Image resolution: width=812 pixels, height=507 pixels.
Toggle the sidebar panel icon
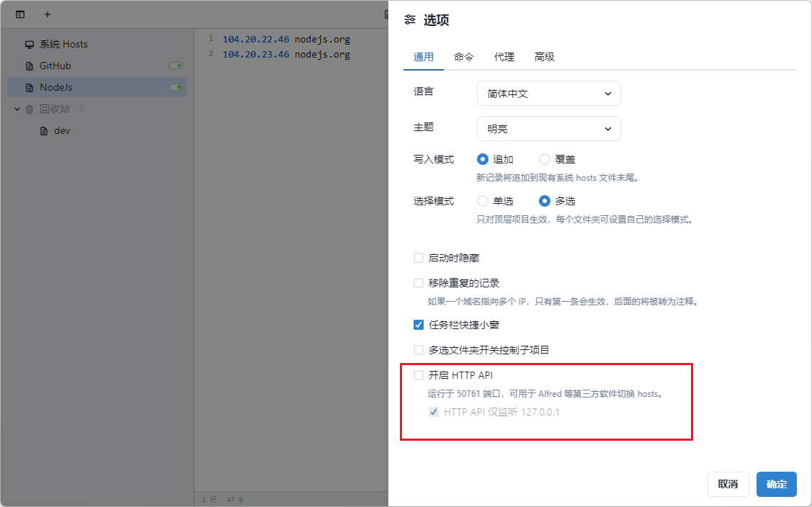pos(20,14)
